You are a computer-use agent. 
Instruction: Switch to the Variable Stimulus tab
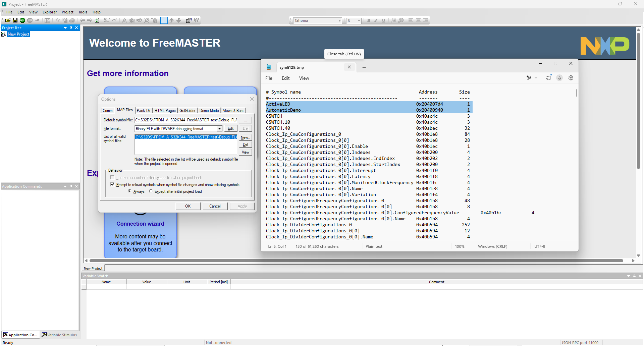coord(59,335)
